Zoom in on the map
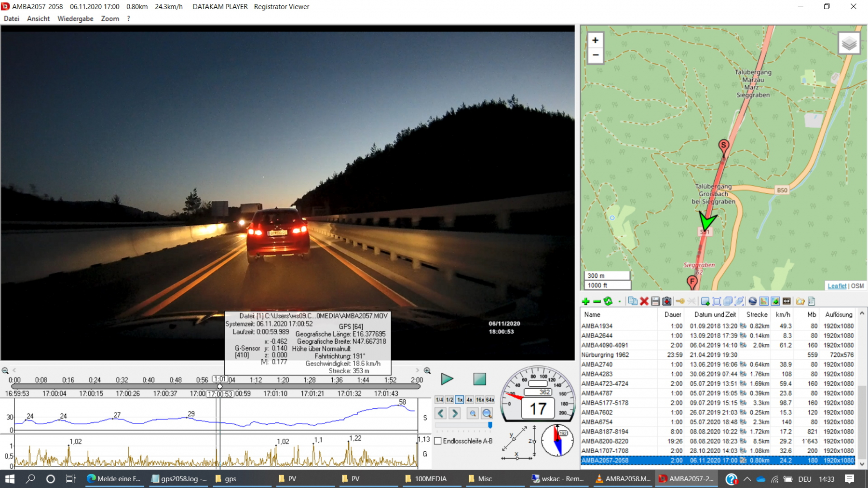 coord(596,41)
